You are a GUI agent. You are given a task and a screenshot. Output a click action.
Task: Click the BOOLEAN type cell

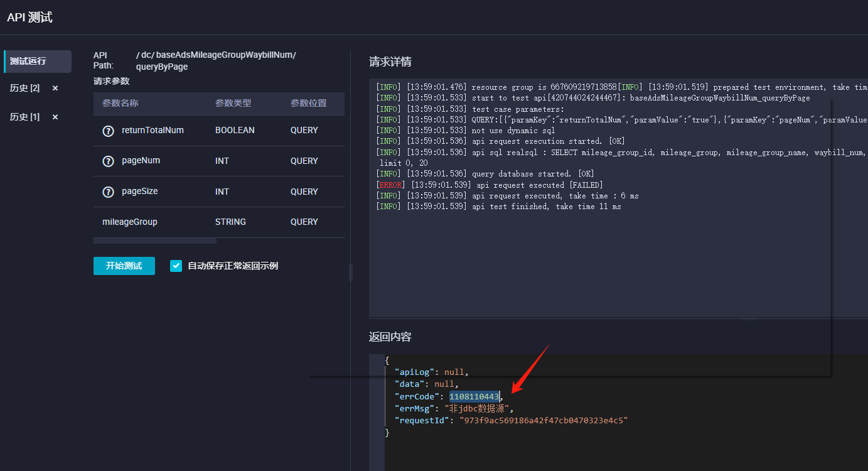pyautogui.click(x=235, y=130)
